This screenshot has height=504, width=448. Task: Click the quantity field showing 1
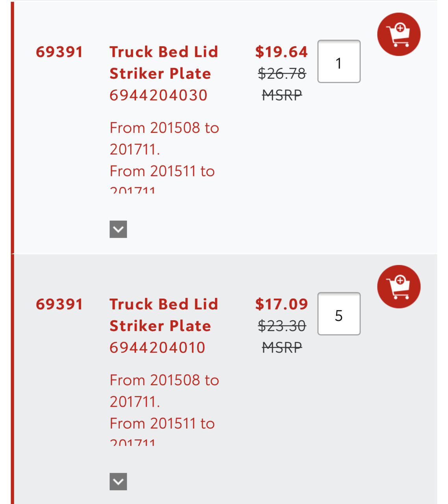click(339, 61)
